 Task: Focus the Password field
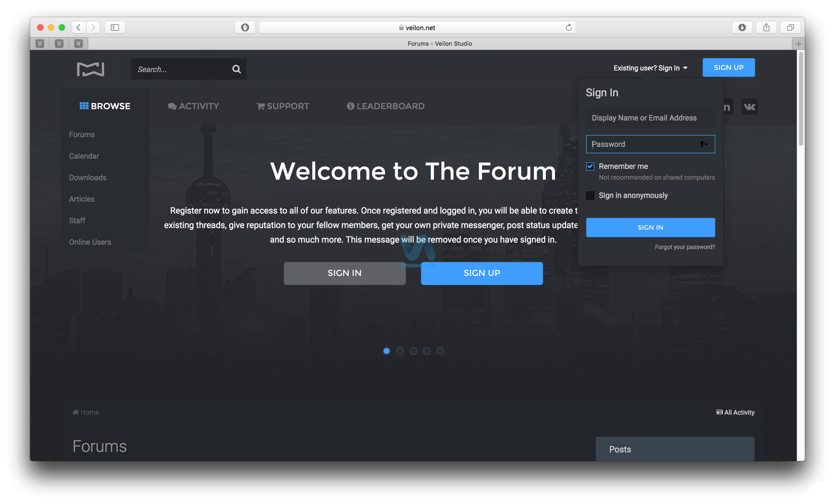(x=650, y=144)
